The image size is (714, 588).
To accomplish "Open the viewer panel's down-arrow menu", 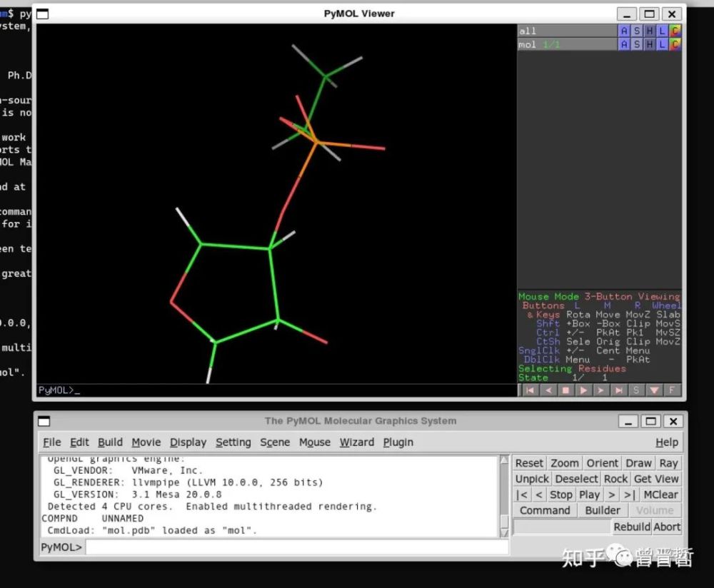I will coord(654,390).
